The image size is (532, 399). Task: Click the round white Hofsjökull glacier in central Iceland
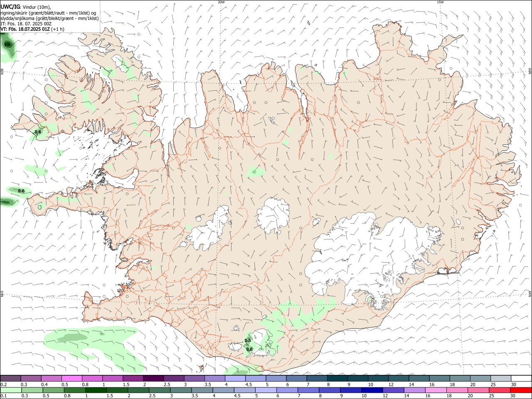(273, 215)
